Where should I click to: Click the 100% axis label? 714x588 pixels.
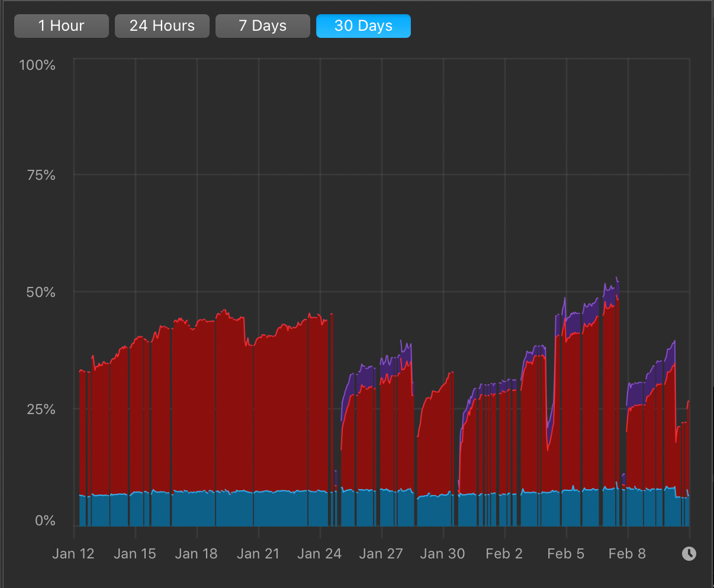[x=37, y=65]
